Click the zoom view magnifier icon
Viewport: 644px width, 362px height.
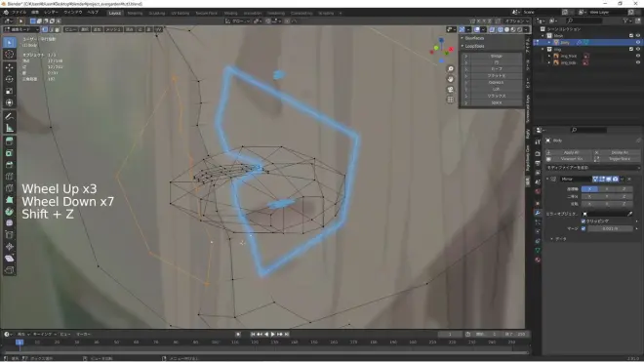pyautogui.click(x=451, y=69)
